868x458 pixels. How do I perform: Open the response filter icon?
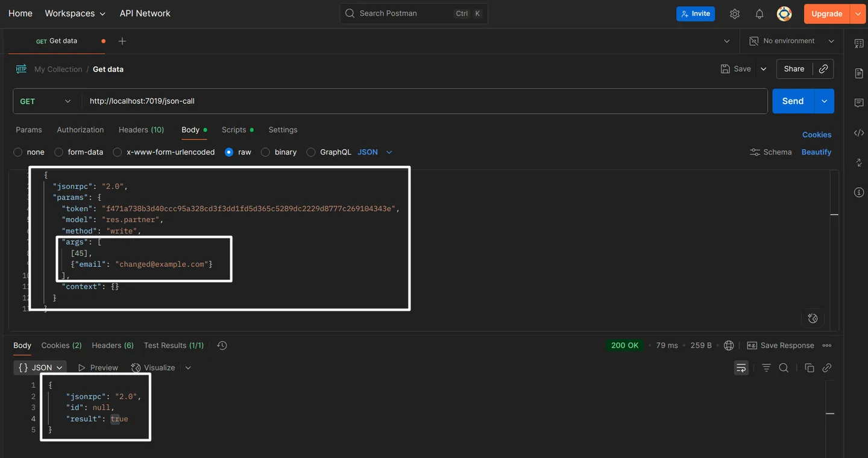point(766,367)
